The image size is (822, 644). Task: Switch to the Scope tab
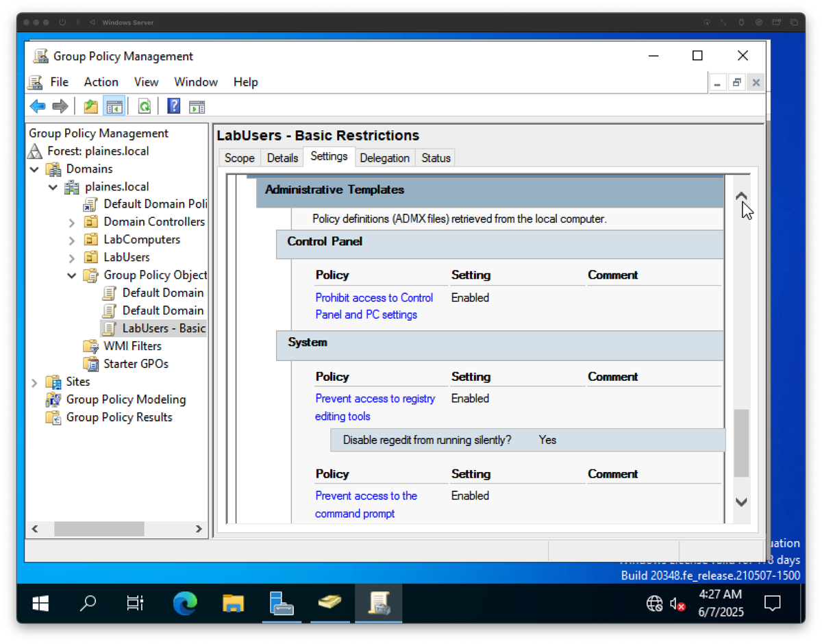(239, 158)
